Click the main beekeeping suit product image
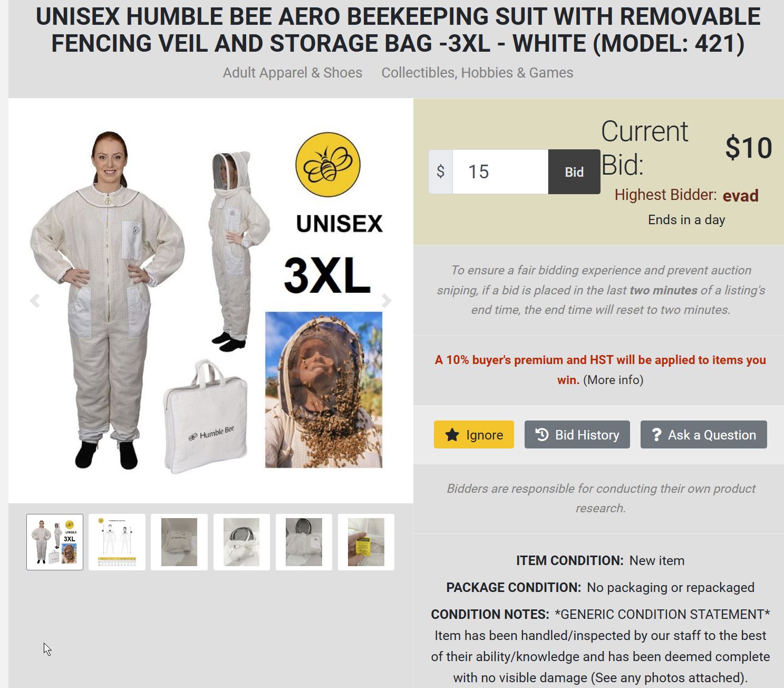784x688 pixels. (x=211, y=301)
